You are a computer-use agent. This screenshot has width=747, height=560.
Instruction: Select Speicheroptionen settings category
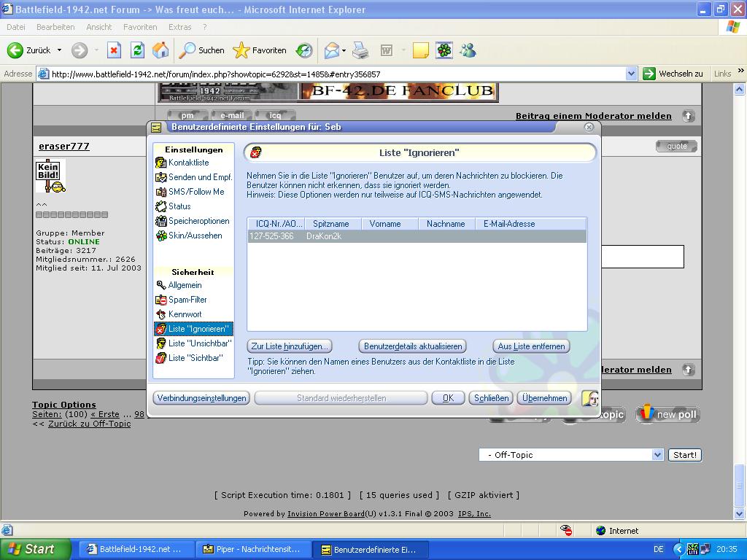click(x=193, y=221)
